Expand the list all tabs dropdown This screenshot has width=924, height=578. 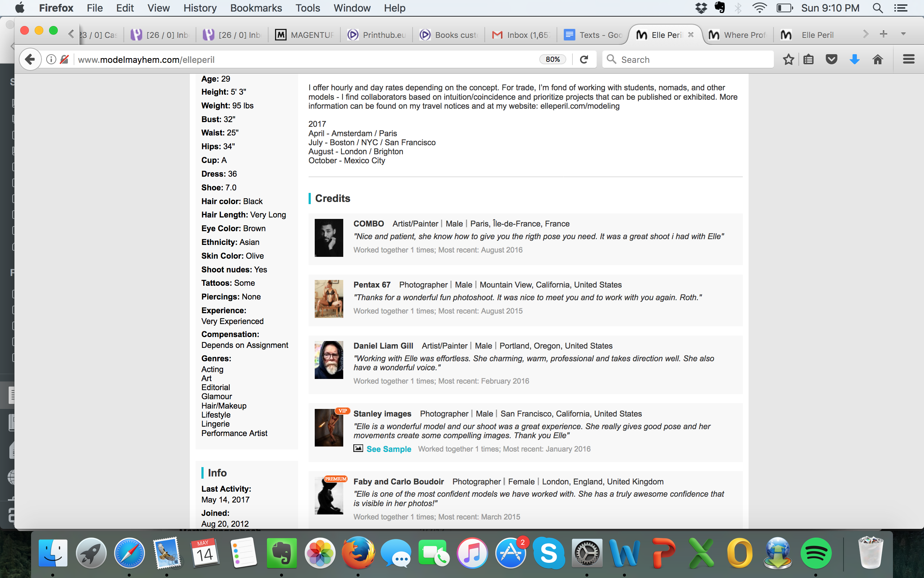click(x=903, y=34)
